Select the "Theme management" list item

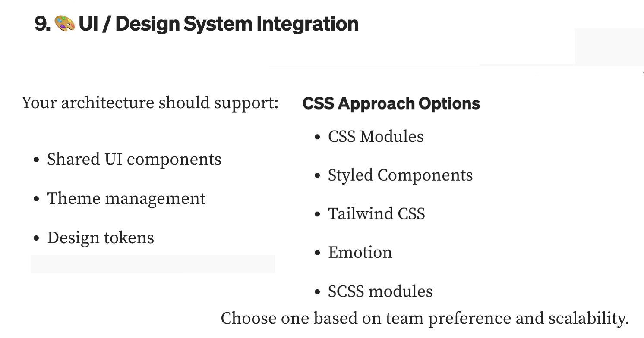pos(126,199)
